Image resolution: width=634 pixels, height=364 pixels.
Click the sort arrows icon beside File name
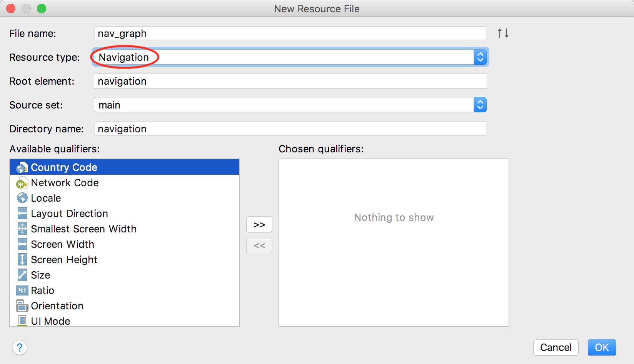tap(503, 33)
